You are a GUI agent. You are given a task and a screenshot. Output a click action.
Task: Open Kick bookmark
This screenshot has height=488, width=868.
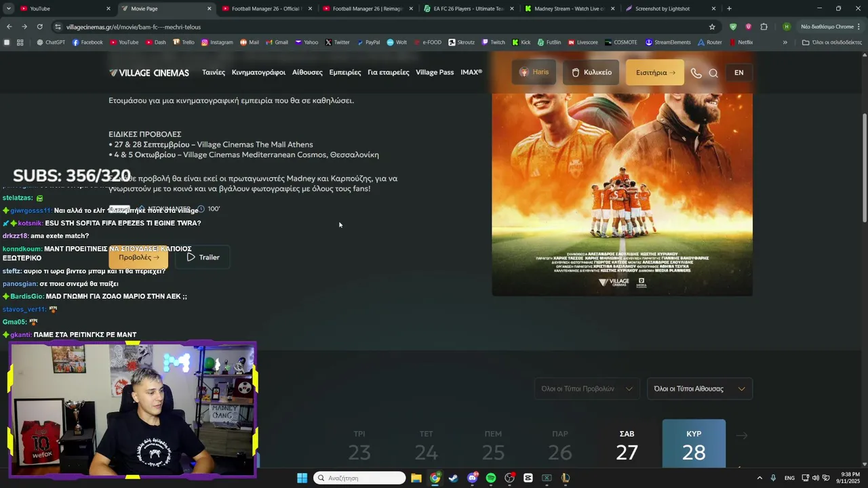tap(521, 42)
